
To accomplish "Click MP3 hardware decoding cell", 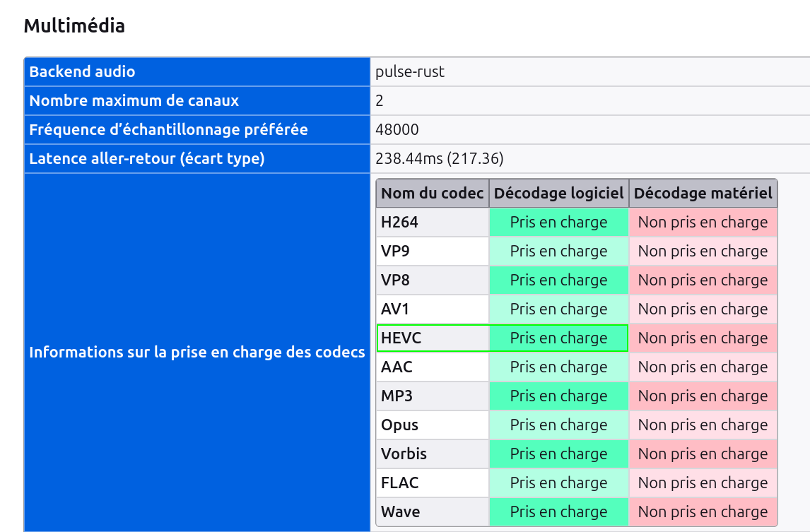I will tap(703, 396).
